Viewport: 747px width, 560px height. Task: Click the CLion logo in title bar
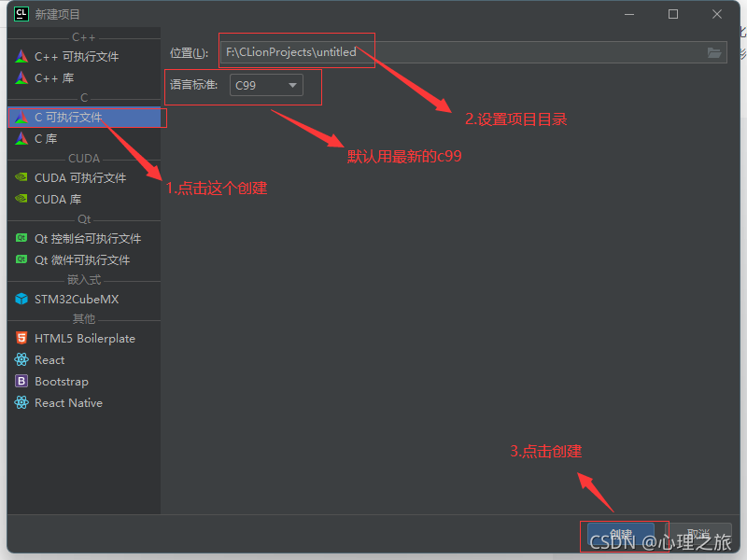pyautogui.click(x=21, y=14)
